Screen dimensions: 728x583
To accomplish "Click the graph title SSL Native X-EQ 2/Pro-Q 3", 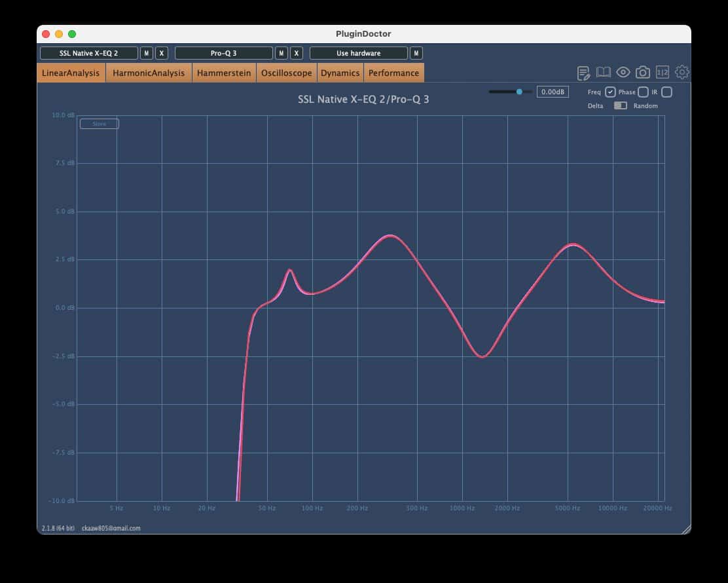I will pos(363,100).
